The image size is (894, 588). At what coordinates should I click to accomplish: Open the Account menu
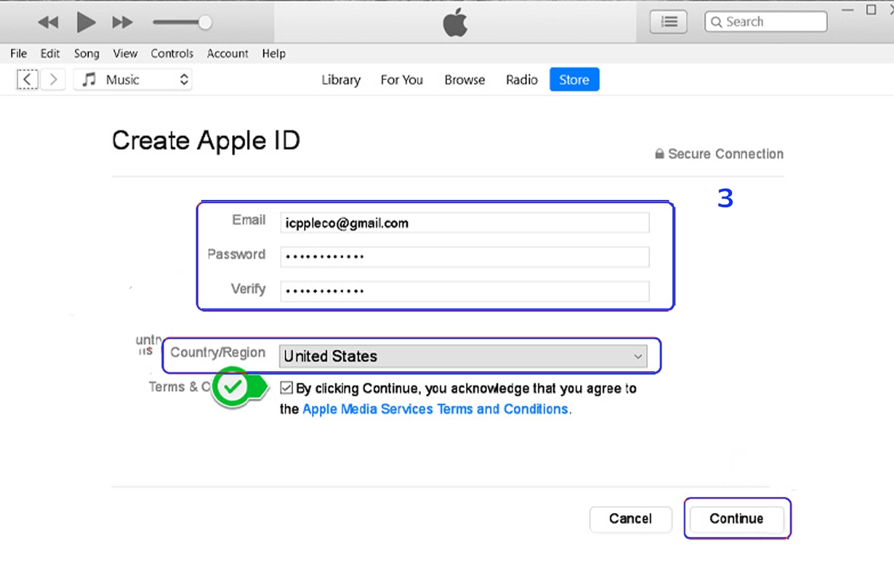click(227, 54)
